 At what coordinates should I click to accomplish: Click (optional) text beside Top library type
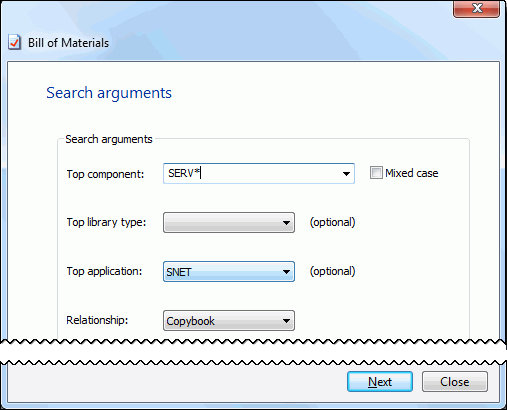coord(333,222)
